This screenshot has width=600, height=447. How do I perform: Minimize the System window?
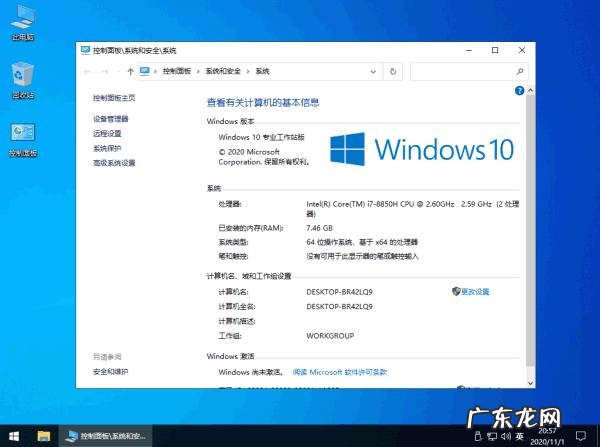coord(469,50)
